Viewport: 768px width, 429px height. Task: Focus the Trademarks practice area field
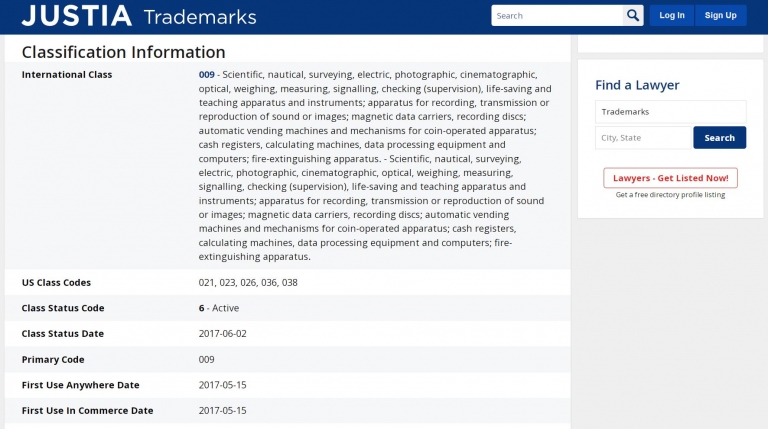point(671,112)
